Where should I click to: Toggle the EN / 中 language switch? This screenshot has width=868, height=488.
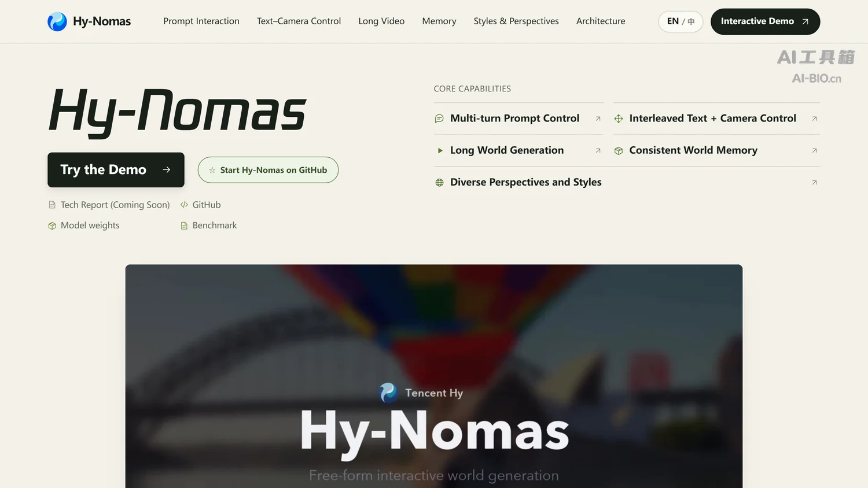point(681,21)
